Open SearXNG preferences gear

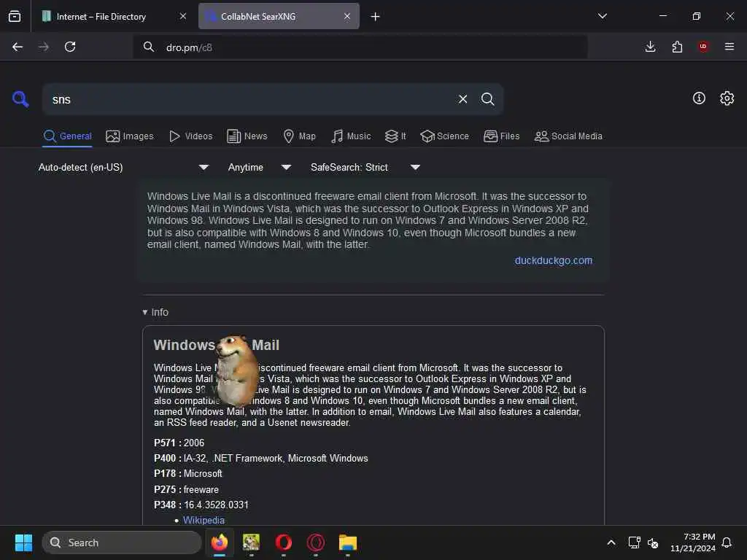(727, 98)
